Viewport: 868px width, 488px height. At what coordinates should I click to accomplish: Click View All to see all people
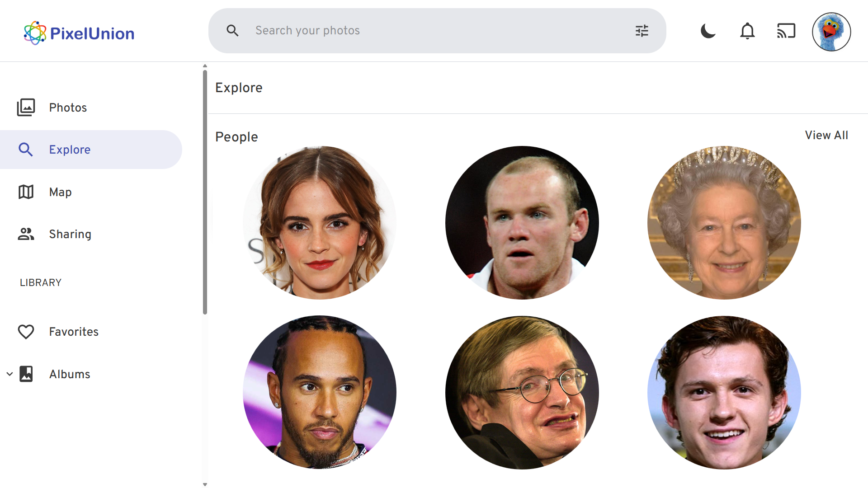pos(826,135)
